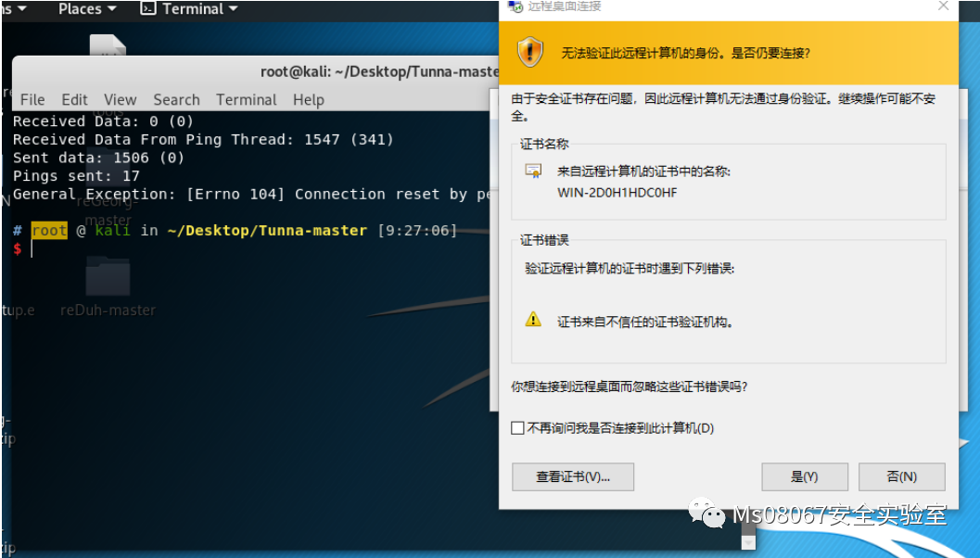
Task: Click the yellow security shield warning icon
Action: pyautogui.click(x=530, y=51)
